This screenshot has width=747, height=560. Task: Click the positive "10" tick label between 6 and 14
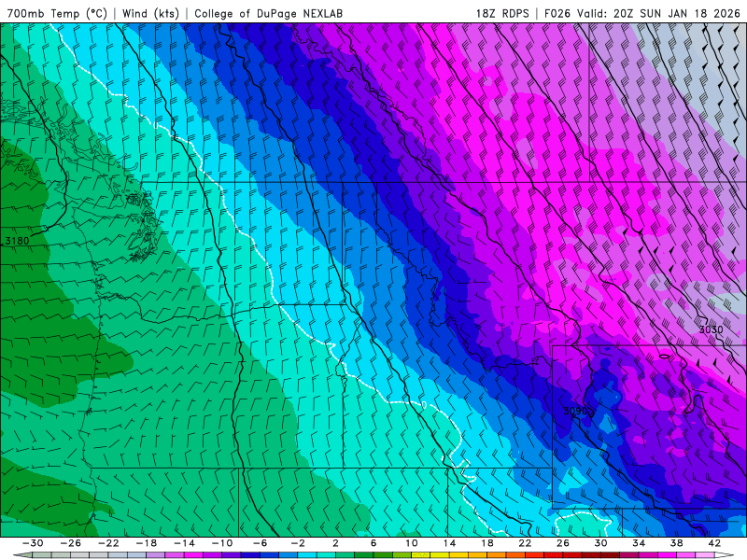[412, 543]
